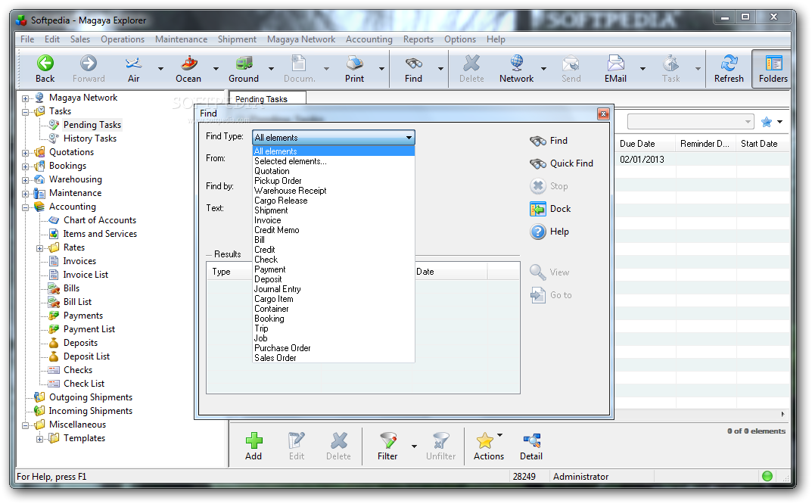Choose Purchase Order in Find Type list

coord(334,348)
